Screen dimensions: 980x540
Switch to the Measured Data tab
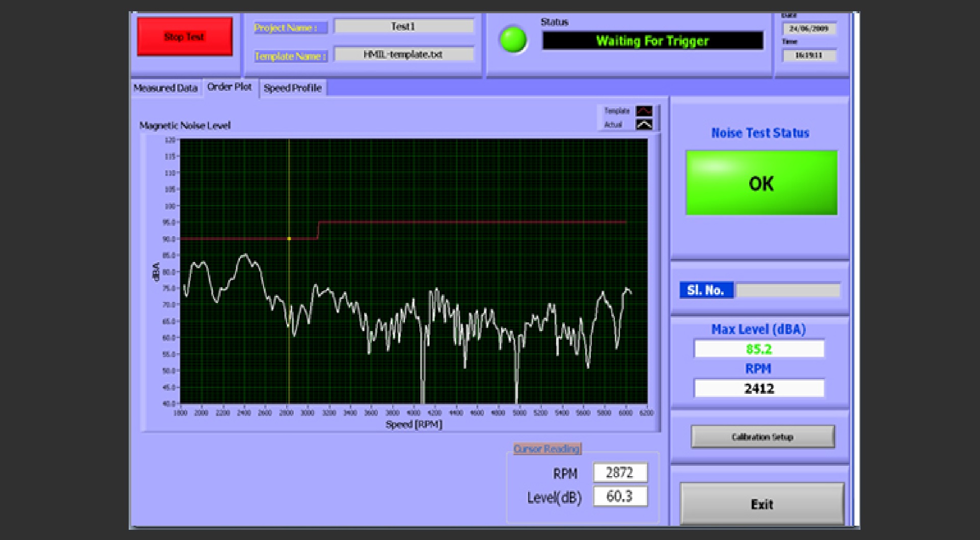(x=165, y=88)
